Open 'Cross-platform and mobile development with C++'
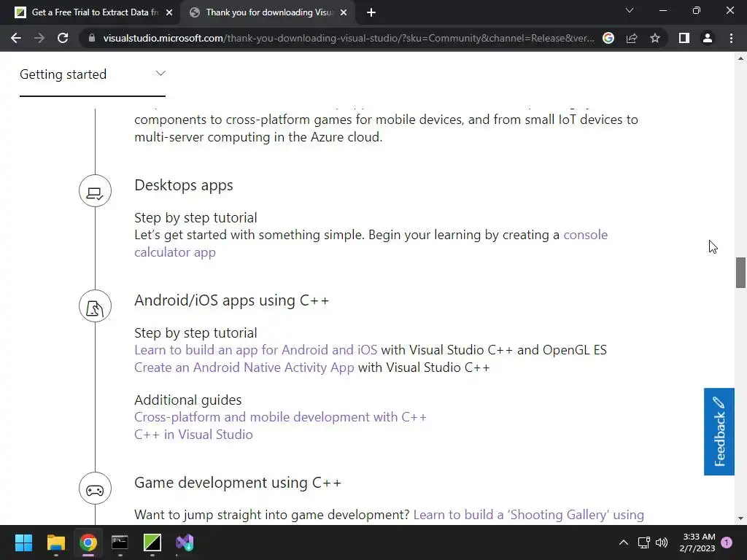 [280, 417]
